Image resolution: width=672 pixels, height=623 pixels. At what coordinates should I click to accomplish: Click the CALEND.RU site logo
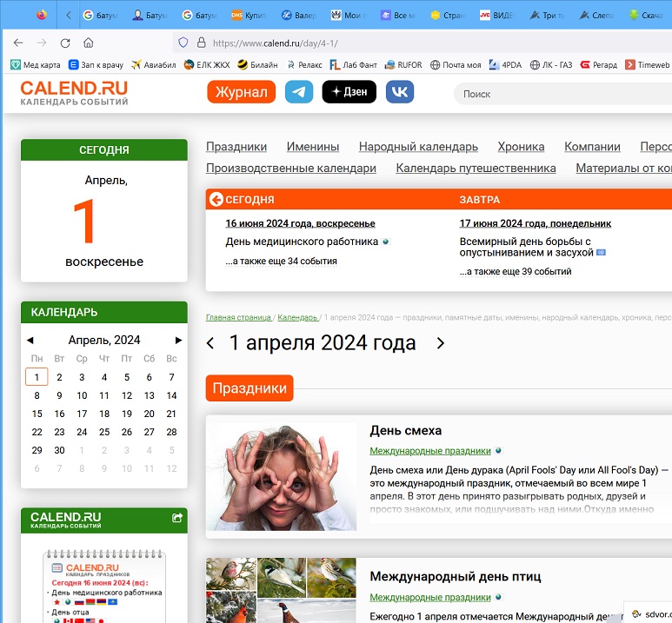click(x=74, y=93)
